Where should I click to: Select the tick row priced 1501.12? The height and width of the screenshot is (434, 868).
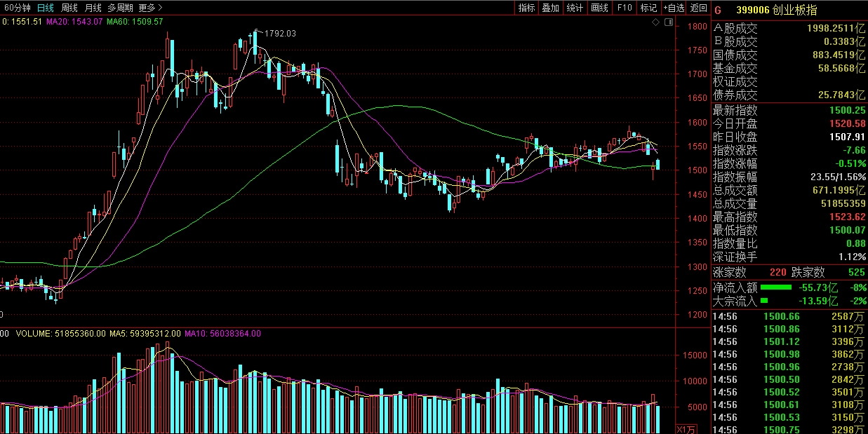pos(789,341)
